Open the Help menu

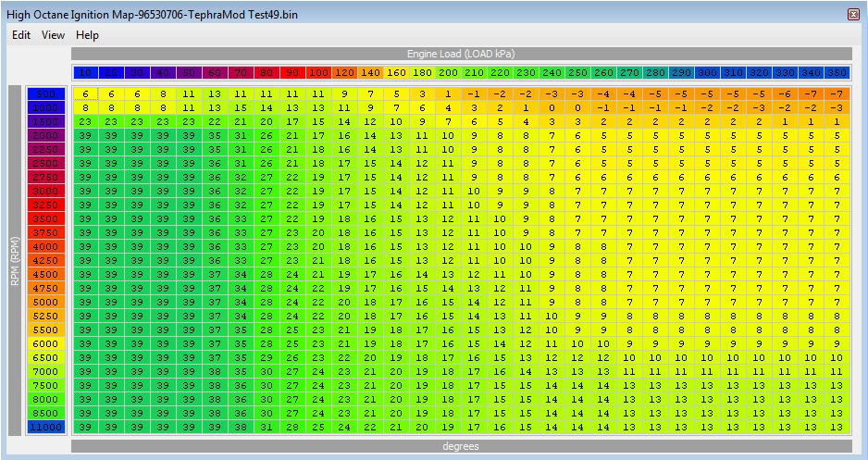coord(88,35)
